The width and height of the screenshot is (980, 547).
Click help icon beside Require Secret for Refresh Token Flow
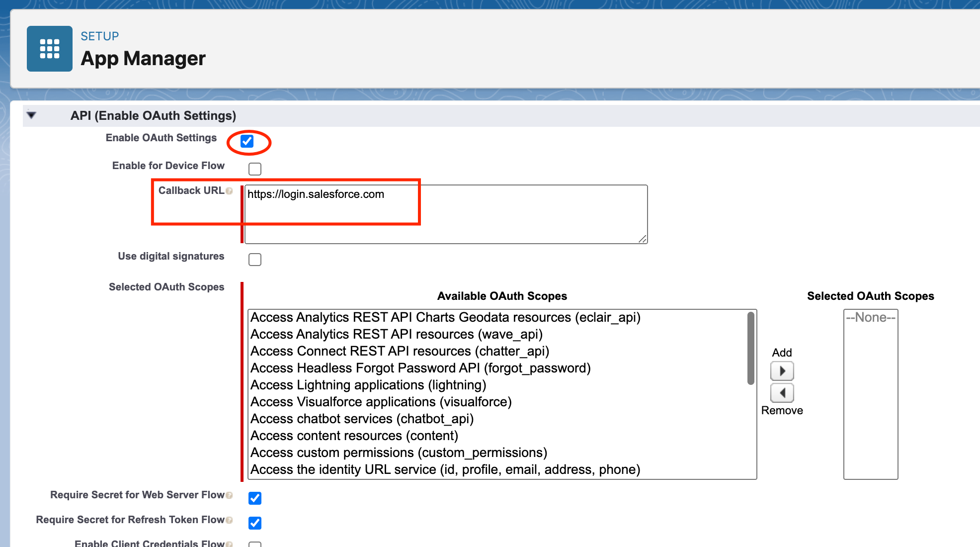(229, 520)
